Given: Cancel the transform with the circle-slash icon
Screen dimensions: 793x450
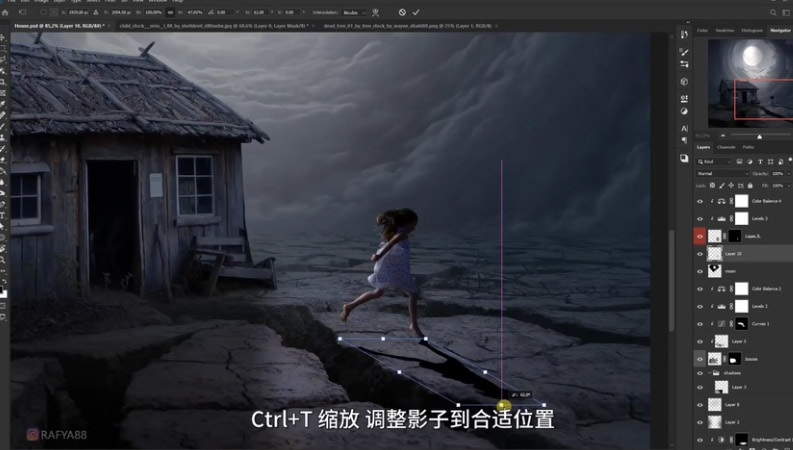Looking at the screenshot, I should (x=402, y=12).
